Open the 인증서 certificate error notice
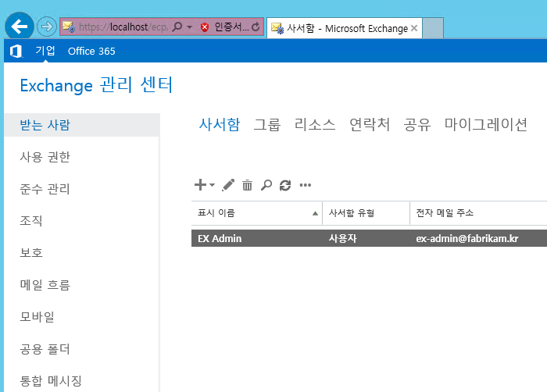The image size is (547, 392). 231,27
